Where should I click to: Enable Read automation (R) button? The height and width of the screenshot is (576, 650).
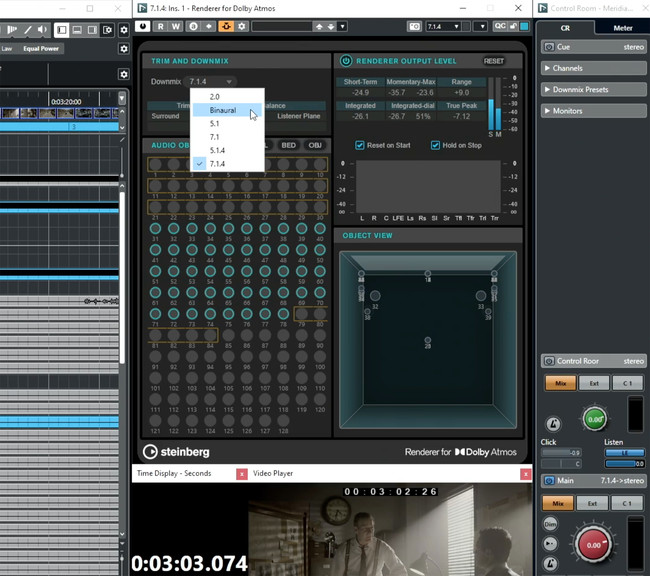(160, 26)
